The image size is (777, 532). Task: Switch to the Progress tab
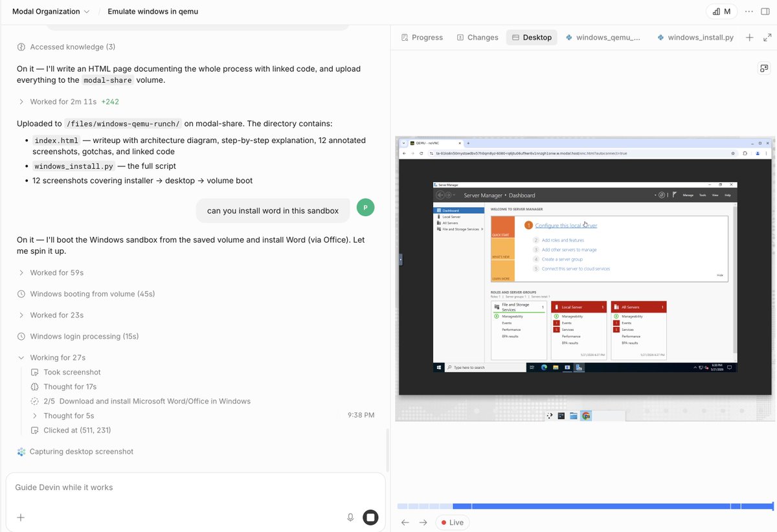[x=422, y=38]
